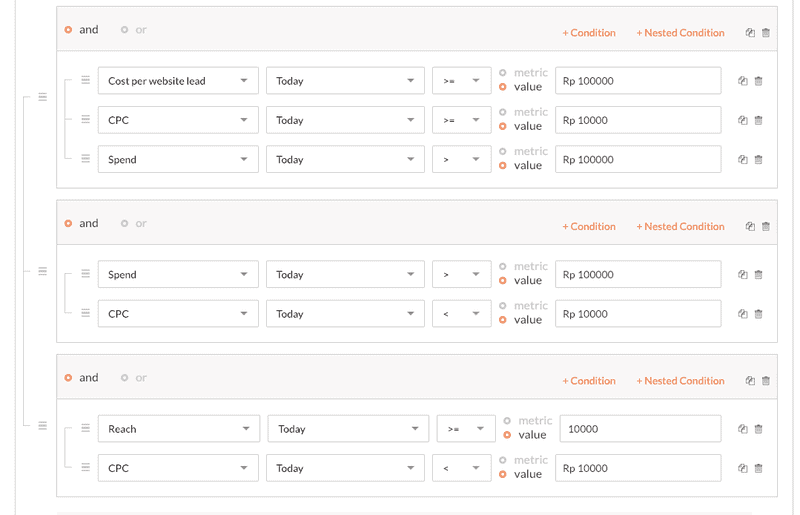Delete the first condition group
This screenshot has width=800, height=515.
pyautogui.click(x=766, y=33)
